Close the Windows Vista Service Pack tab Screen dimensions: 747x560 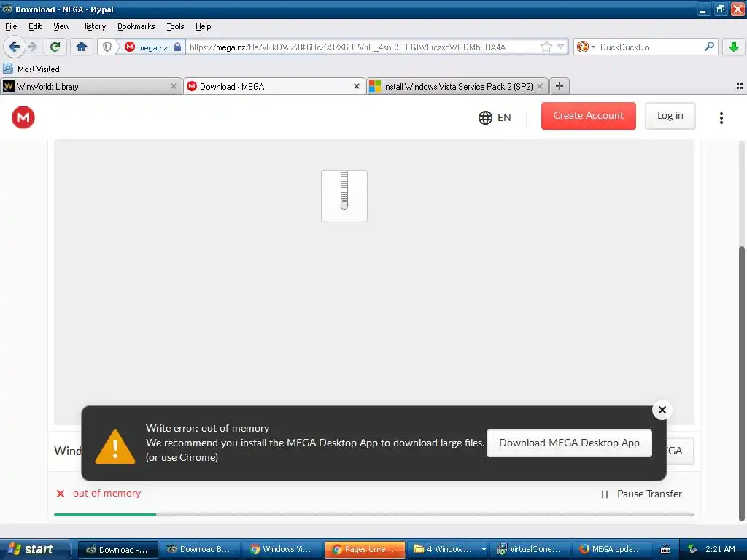tap(540, 86)
